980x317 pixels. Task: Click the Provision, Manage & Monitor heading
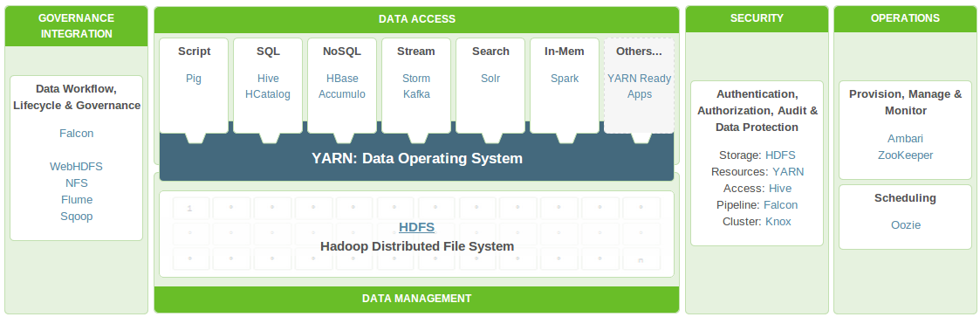point(906,102)
